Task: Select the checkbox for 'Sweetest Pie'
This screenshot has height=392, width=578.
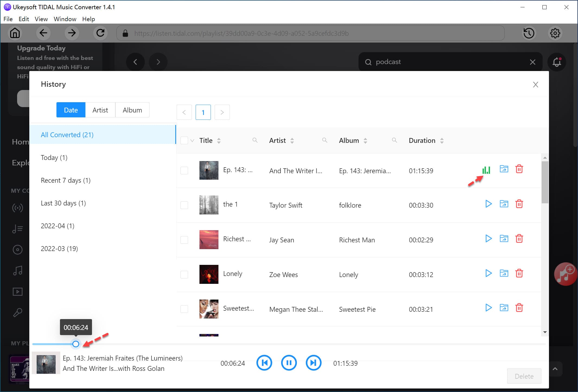Action: pyautogui.click(x=185, y=309)
